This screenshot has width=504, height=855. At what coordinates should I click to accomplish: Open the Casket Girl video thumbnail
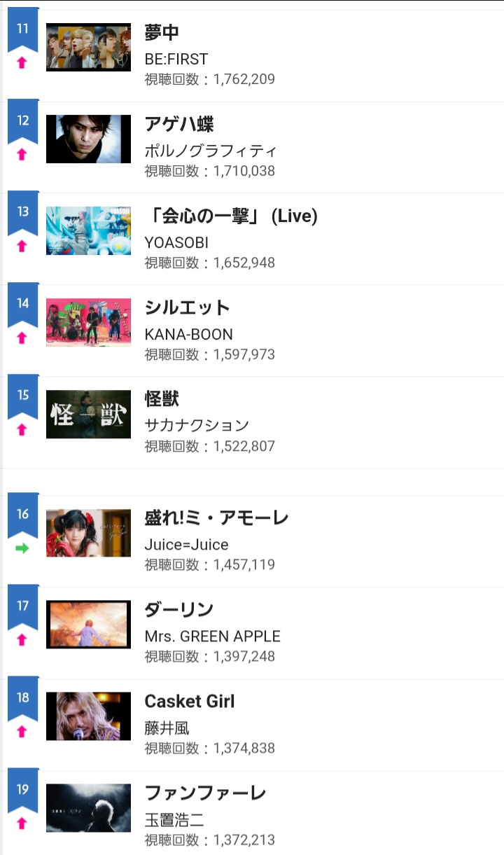(88, 716)
